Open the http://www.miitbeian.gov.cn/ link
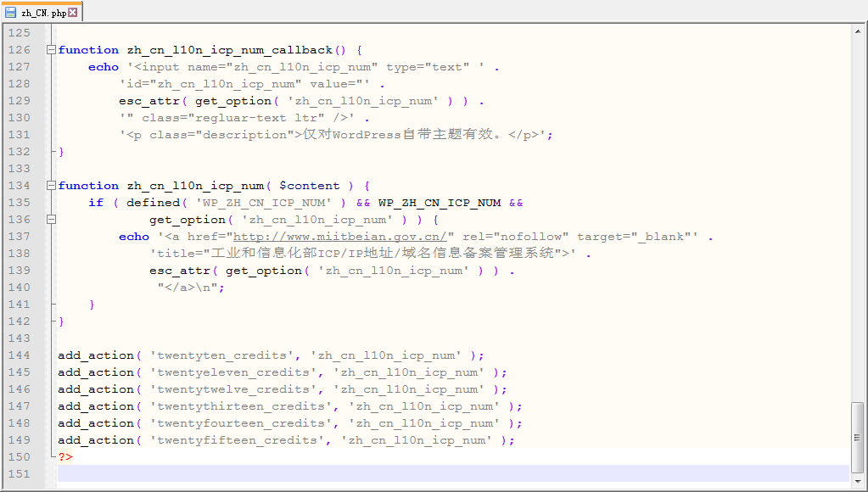Screen dimensions: 868x492 340,237
